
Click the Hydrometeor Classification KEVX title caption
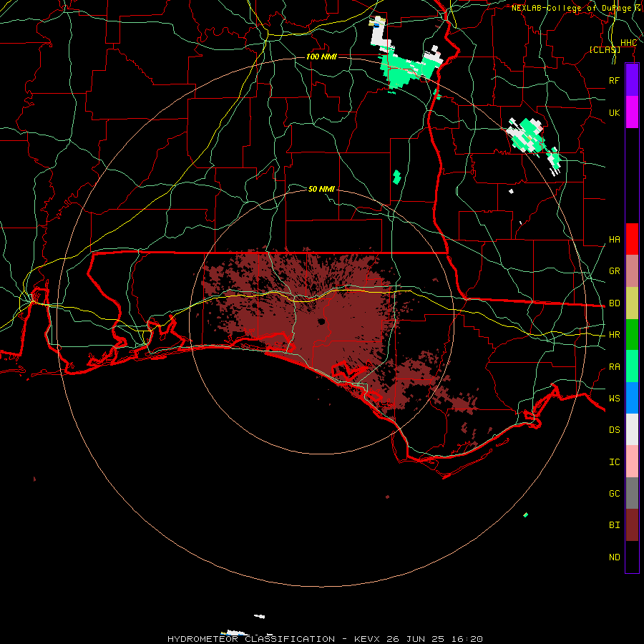pos(325,639)
